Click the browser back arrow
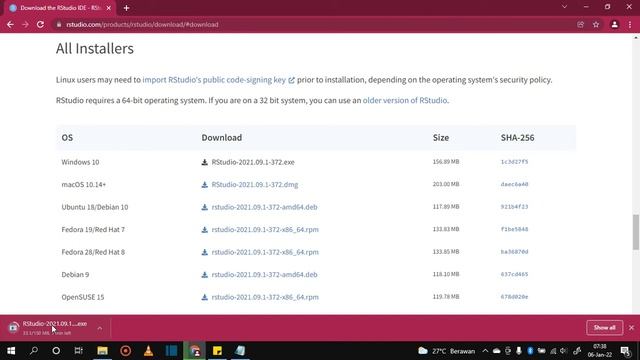640x360 pixels. [x=10, y=24]
